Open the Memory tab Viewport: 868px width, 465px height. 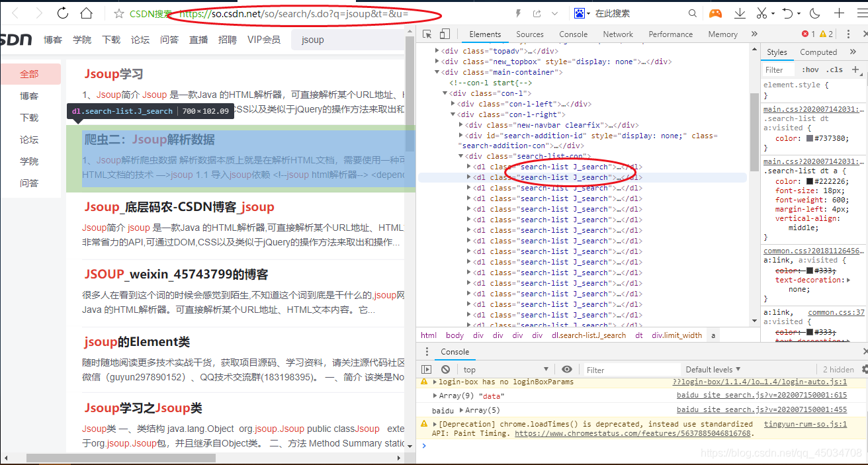tap(722, 34)
